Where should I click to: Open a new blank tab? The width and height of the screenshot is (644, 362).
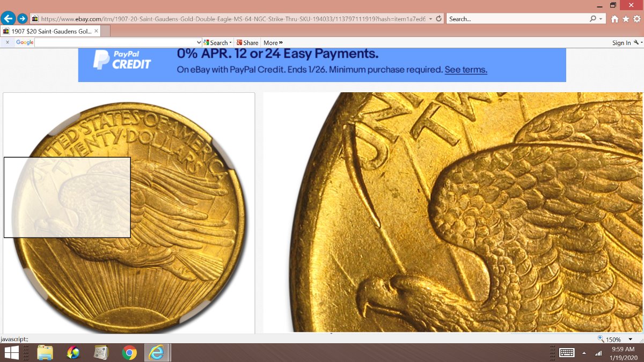coord(106,31)
